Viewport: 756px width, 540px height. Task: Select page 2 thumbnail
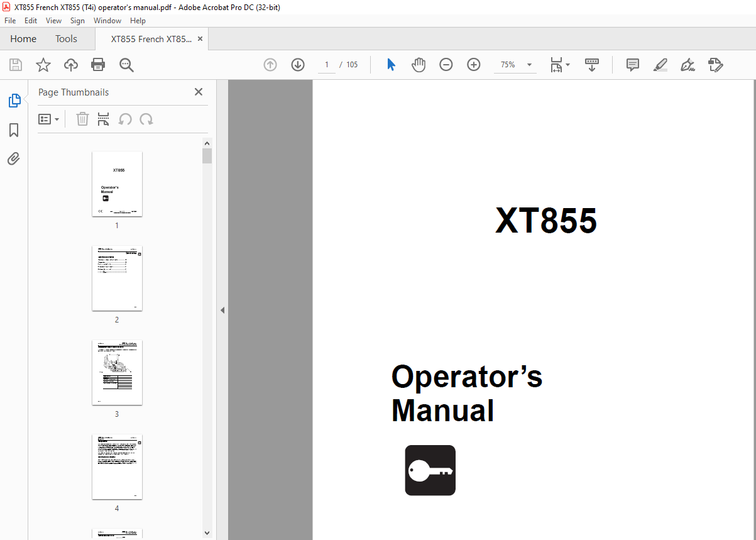point(117,278)
